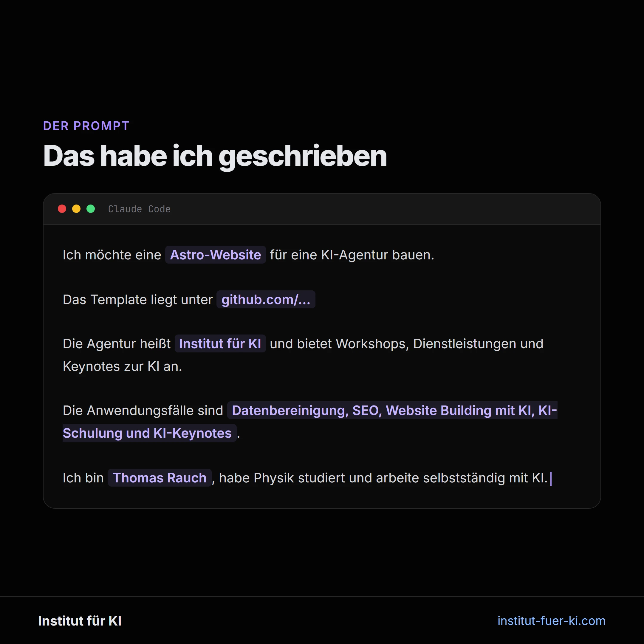Select the DER PROMPT label
This screenshot has width=644, height=644.
point(86,126)
